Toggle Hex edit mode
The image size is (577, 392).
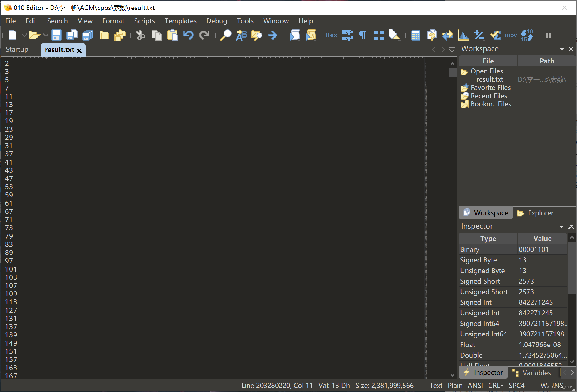coord(331,35)
